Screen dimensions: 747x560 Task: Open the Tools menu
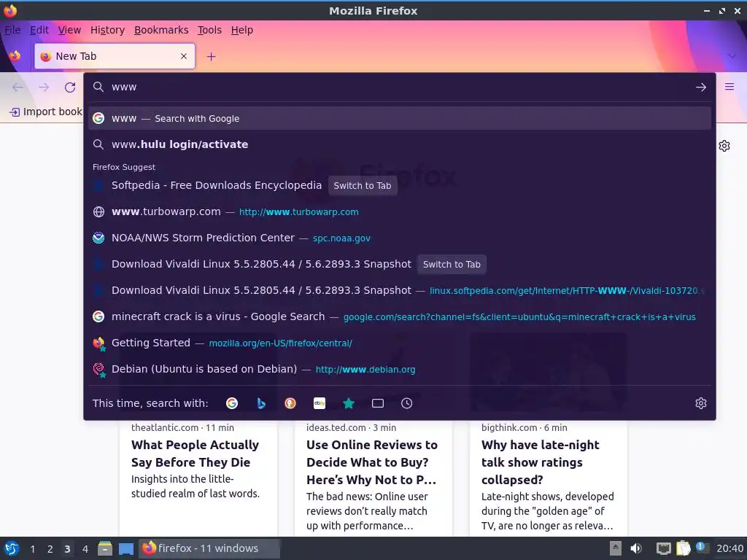[209, 30]
